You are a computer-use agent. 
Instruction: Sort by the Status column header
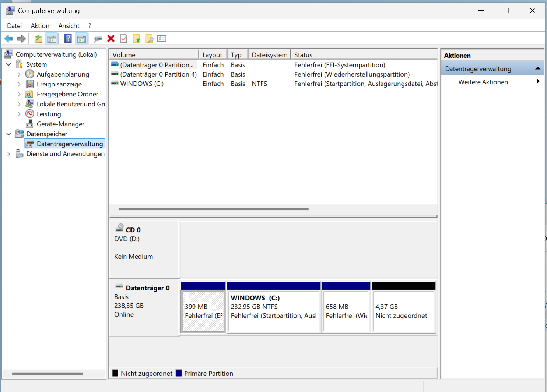364,54
